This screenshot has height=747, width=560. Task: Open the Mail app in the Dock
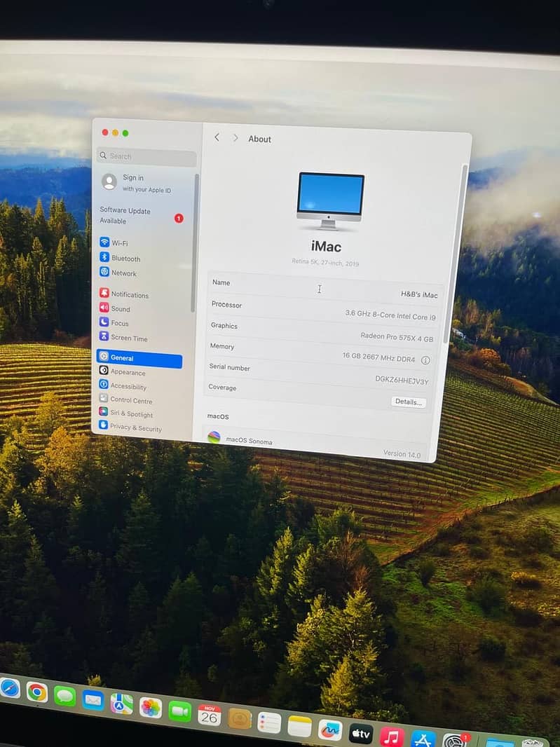[x=93, y=700]
